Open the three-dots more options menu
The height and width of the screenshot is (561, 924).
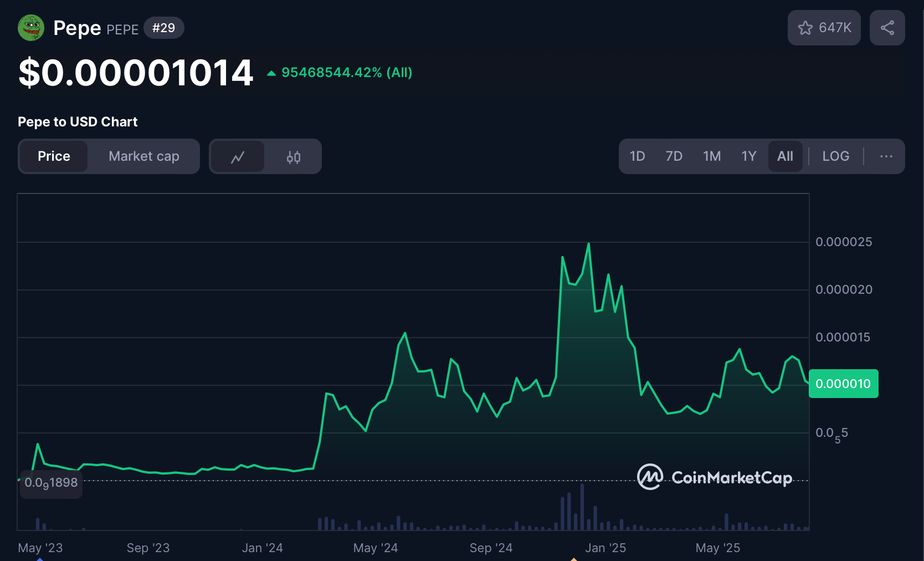coord(886,156)
